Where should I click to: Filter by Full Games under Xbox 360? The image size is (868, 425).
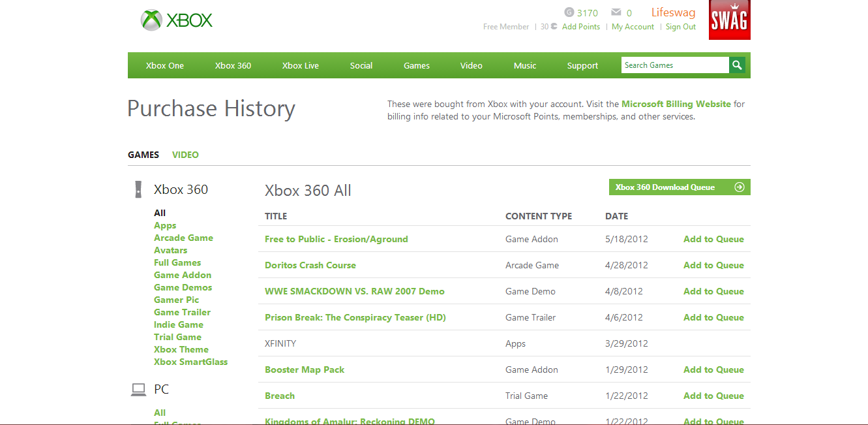tap(177, 262)
